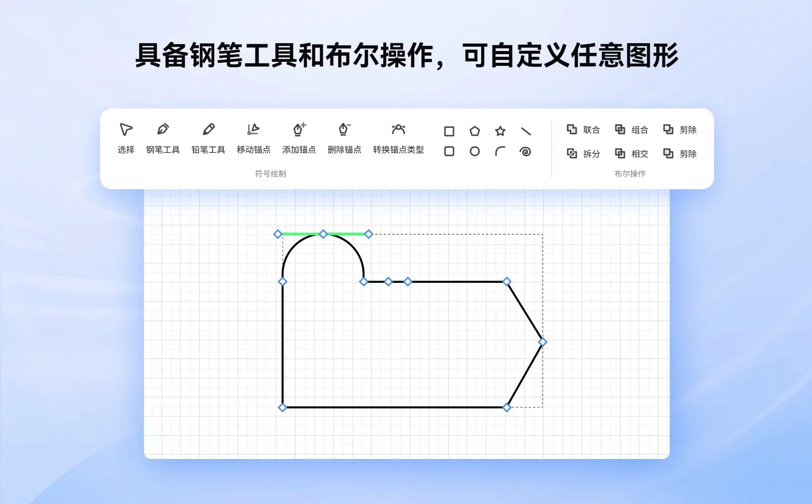This screenshot has height=504, width=812.
Task: Choose the pentagon shape icon
Action: [x=475, y=131]
